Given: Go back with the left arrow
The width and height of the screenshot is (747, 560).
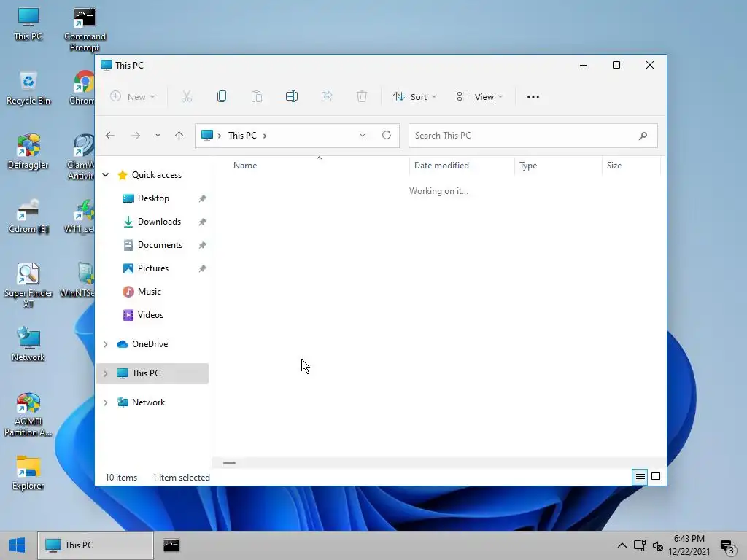Looking at the screenshot, I should 110,136.
